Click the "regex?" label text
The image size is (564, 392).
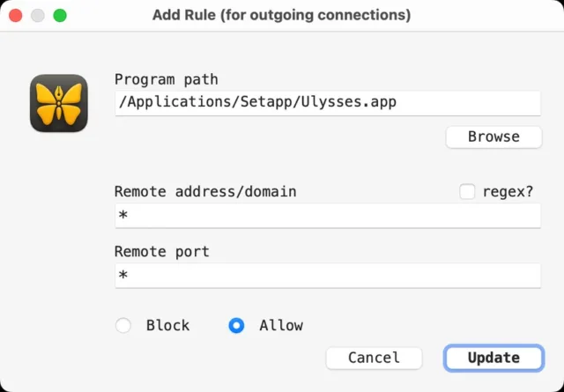coord(508,192)
